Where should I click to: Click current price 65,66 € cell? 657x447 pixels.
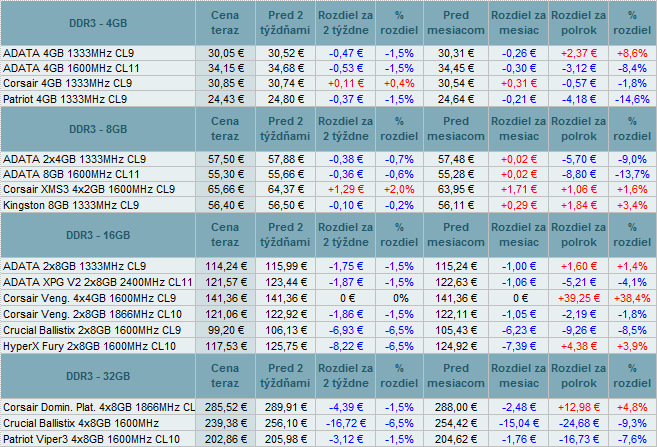click(226, 189)
